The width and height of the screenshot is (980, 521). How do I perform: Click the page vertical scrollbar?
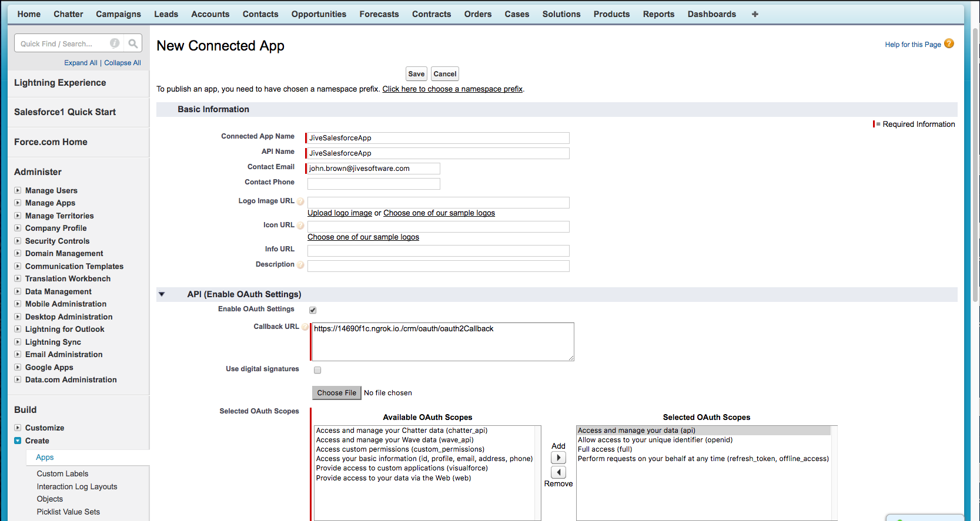[975, 164]
